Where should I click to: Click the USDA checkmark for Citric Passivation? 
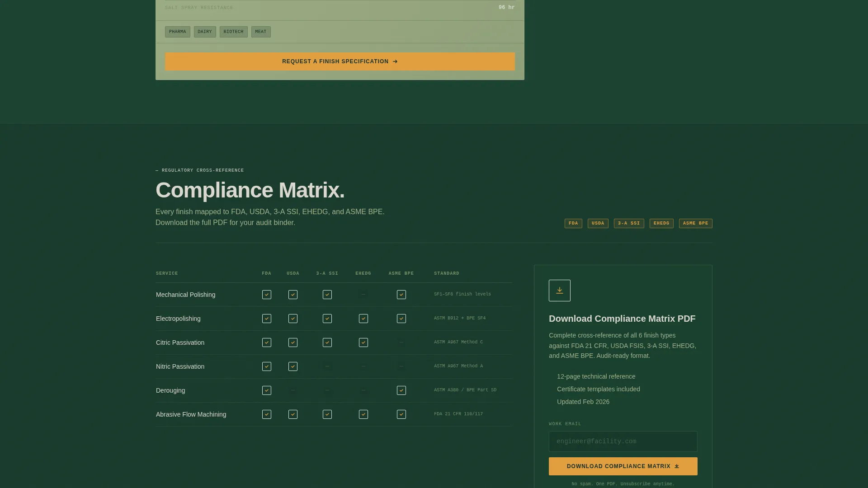click(293, 343)
